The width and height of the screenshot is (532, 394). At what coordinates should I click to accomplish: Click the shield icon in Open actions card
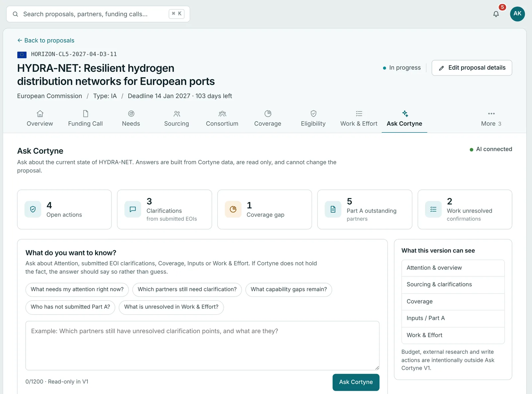(33, 209)
